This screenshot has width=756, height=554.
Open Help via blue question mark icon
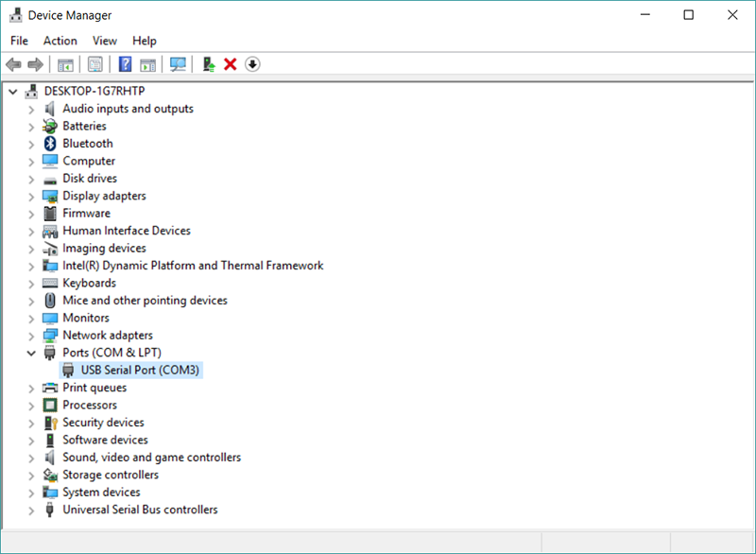click(125, 64)
